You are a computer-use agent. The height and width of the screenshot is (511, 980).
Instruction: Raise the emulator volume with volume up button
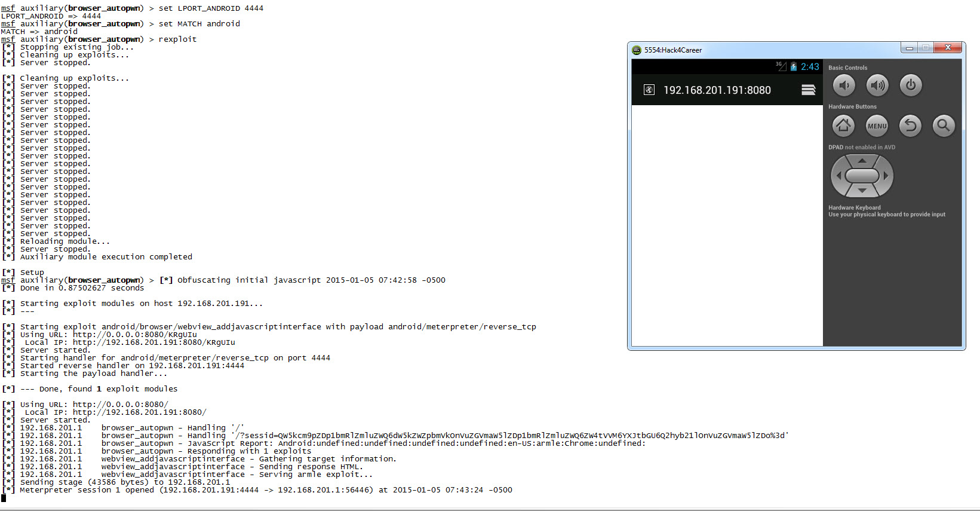pos(877,85)
